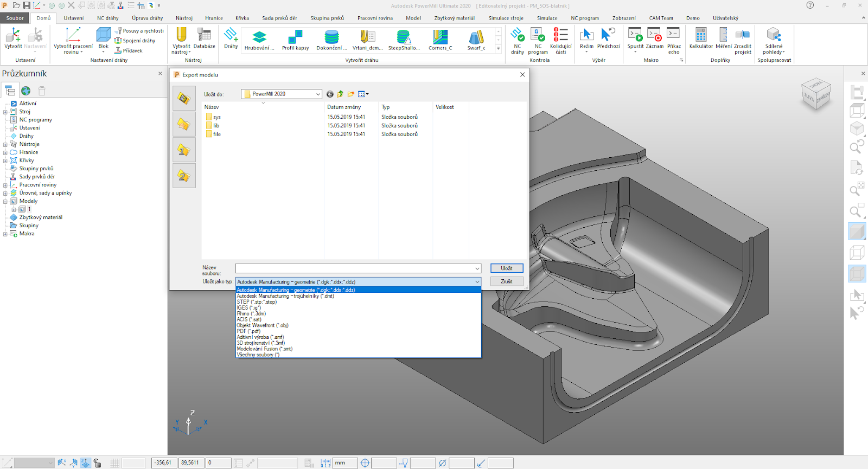
Task: Switch to the Úprava dráhy tab
Action: (147, 18)
